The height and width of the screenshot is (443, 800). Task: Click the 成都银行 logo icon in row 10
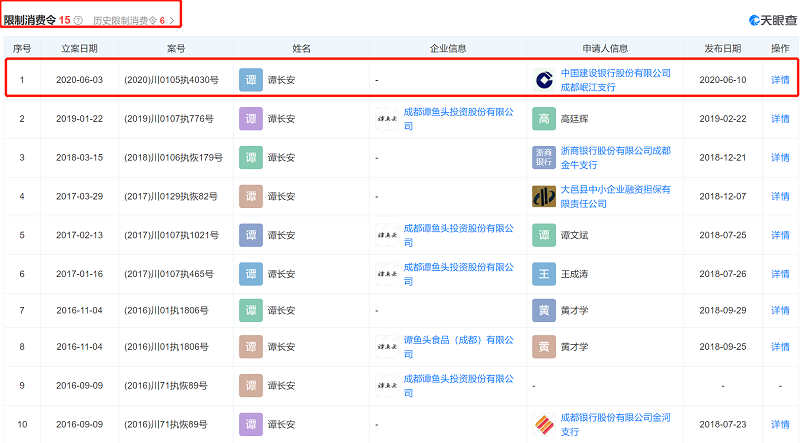(544, 425)
